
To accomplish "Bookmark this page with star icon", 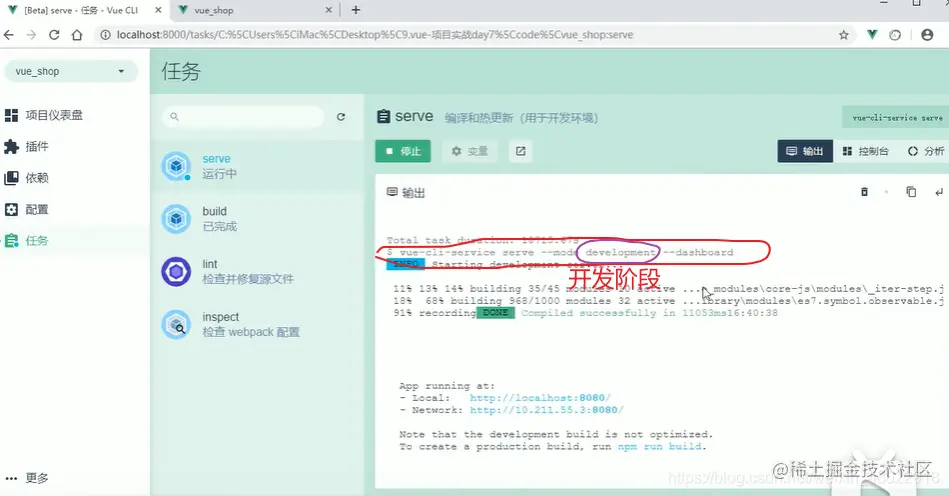I will pos(844,35).
